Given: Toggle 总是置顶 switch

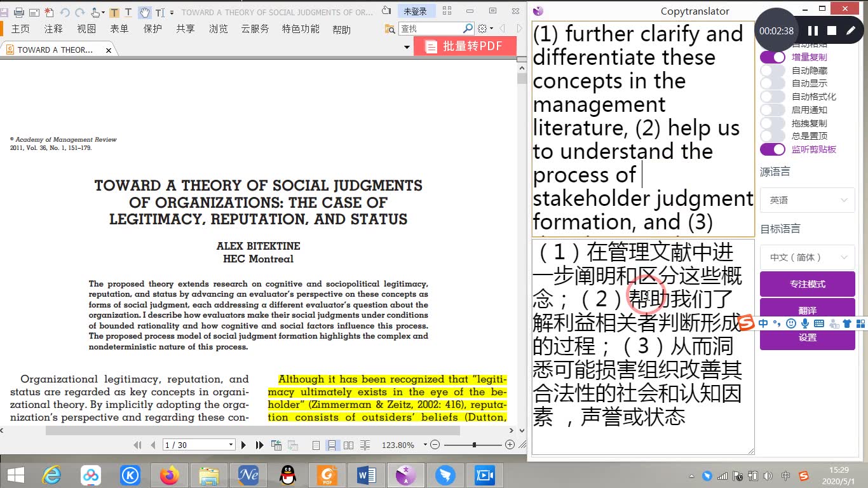Looking at the screenshot, I should pyautogui.click(x=773, y=136).
